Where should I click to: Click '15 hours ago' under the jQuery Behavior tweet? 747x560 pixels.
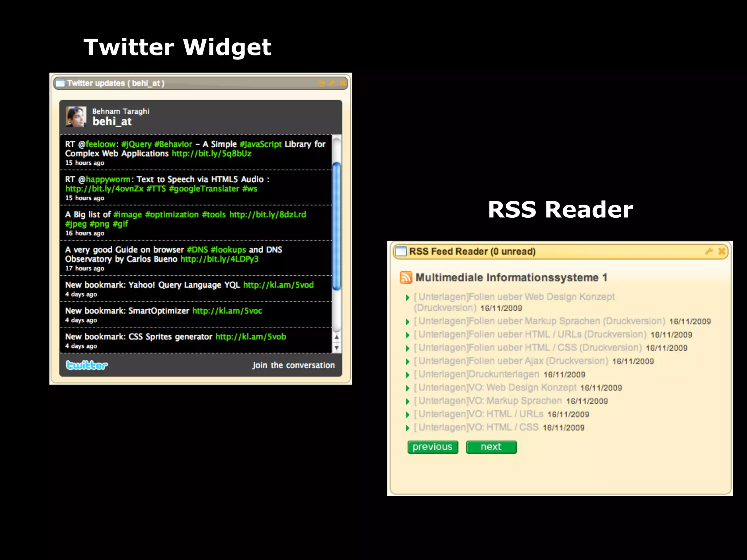tap(85, 163)
